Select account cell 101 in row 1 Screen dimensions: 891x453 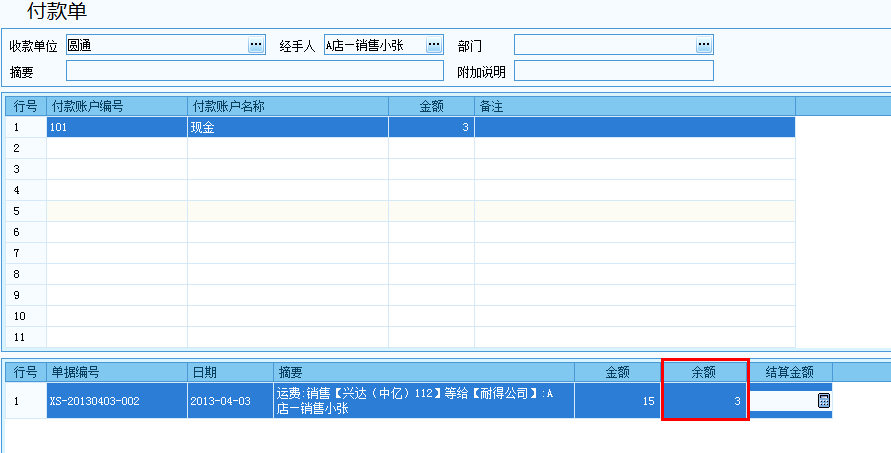tap(116, 127)
